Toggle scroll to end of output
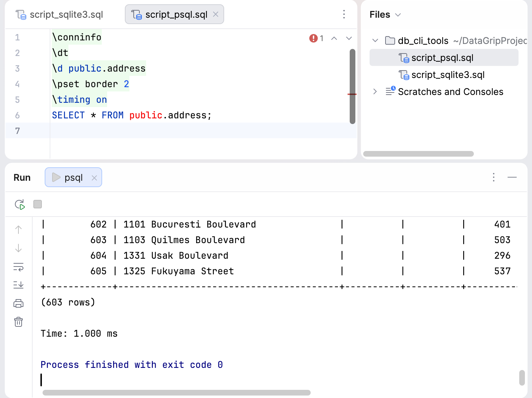Screen dimensions: 532x398 pos(18,285)
